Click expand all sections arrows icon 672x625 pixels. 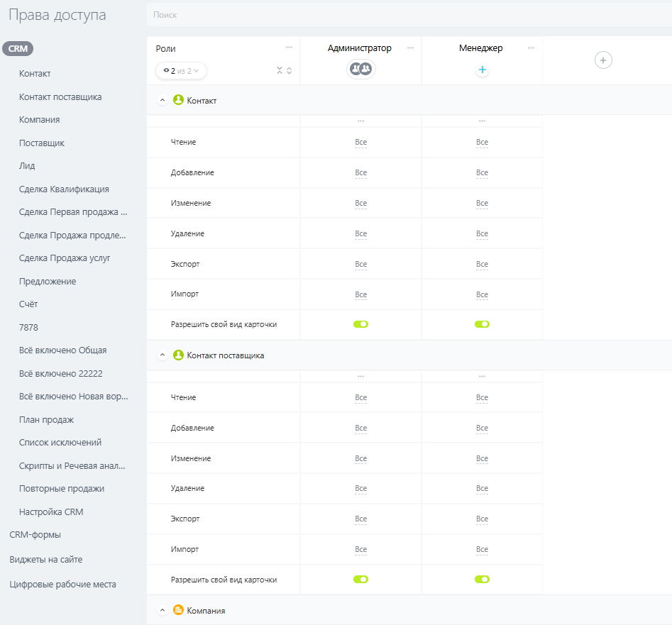click(x=290, y=70)
